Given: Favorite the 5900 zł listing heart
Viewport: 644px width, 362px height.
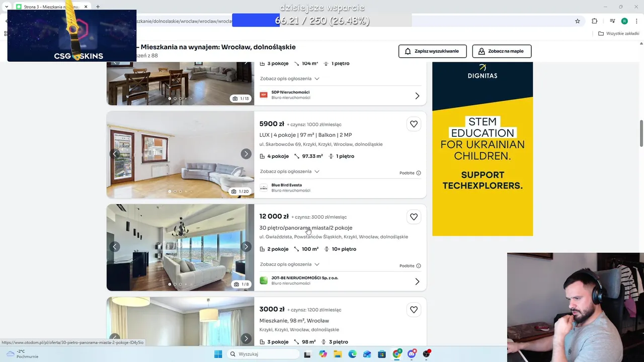Looking at the screenshot, I should pos(414,124).
